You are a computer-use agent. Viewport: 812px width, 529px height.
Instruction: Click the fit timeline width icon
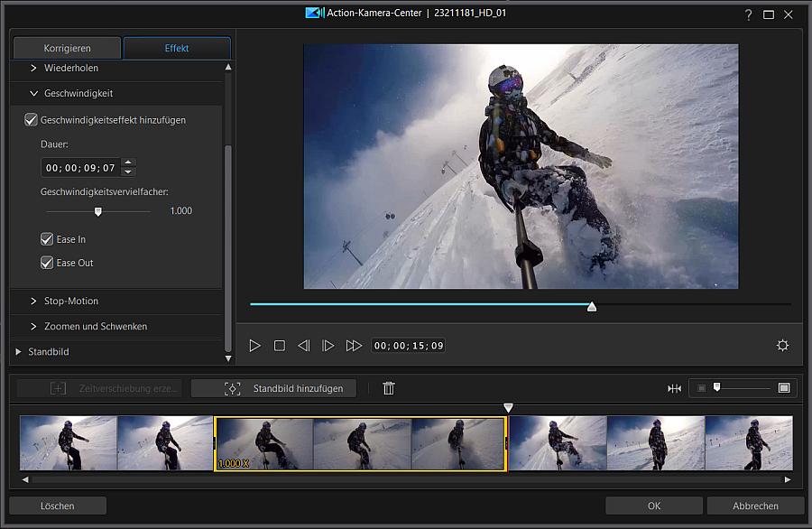point(674,388)
